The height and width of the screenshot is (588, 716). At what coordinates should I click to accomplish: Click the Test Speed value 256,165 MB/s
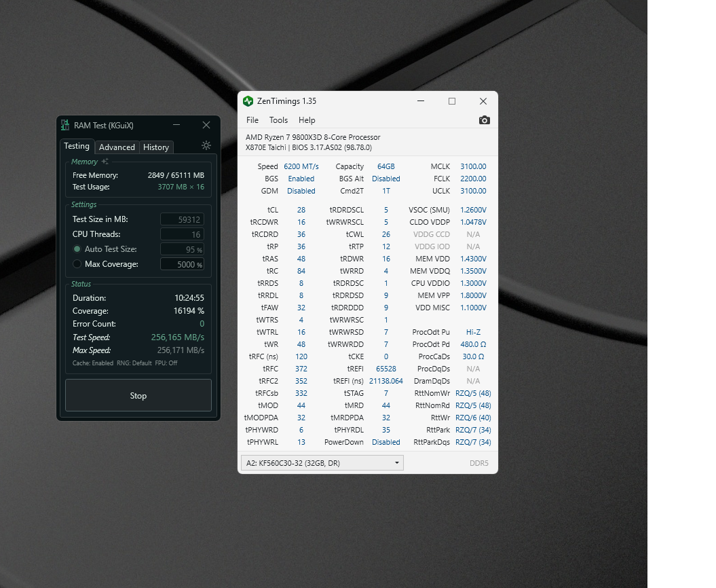tap(178, 337)
